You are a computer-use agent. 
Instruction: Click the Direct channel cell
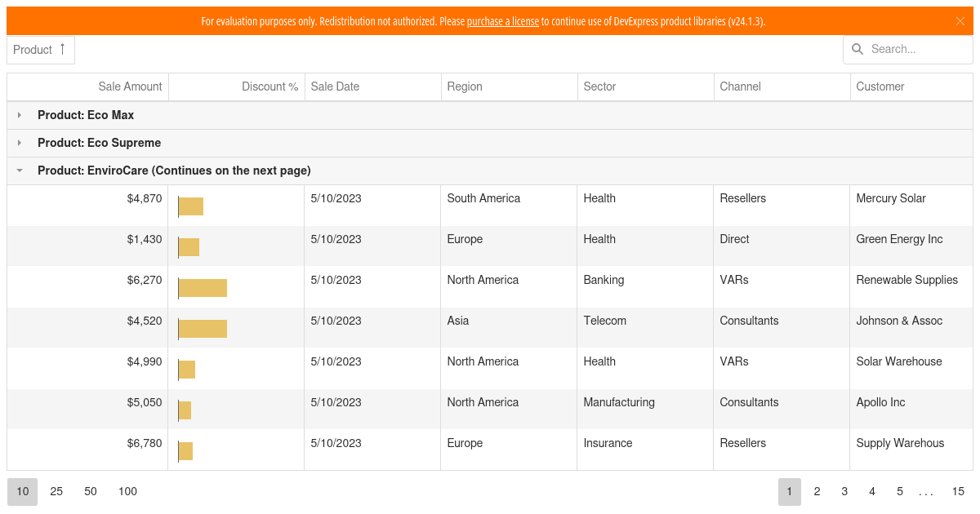[x=782, y=246]
